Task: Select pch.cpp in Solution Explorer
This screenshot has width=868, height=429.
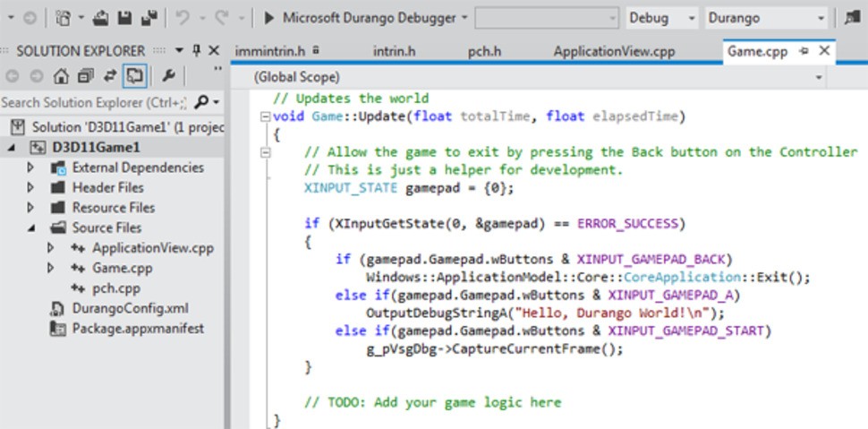Action: [116, 288]
